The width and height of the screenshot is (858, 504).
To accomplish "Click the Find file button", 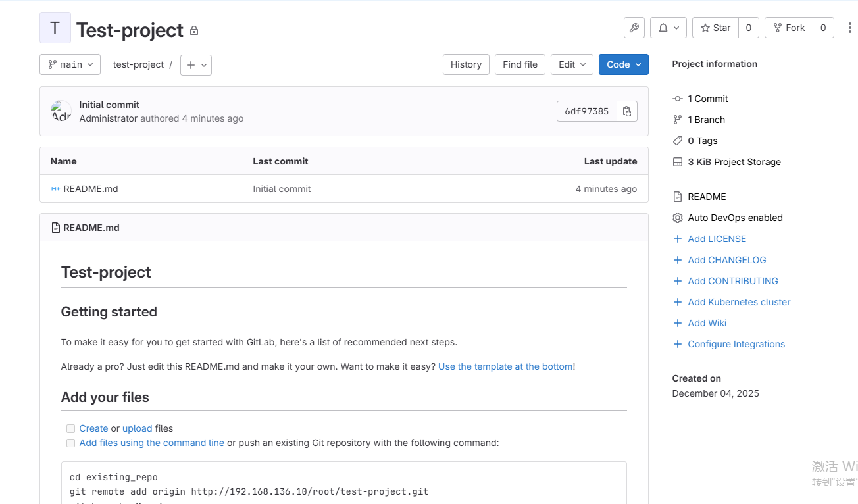I will tap(520, 64).
